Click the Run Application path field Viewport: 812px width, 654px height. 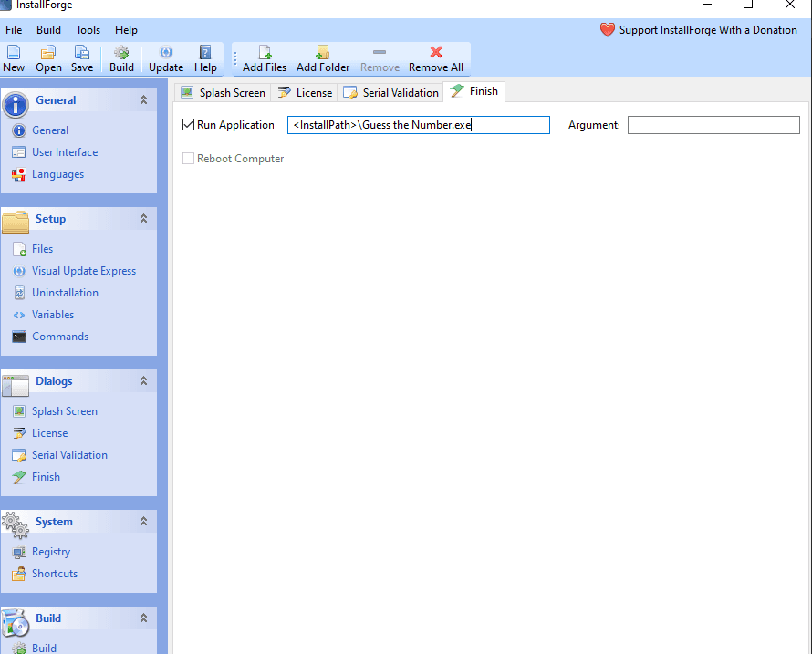click(419, 125)
